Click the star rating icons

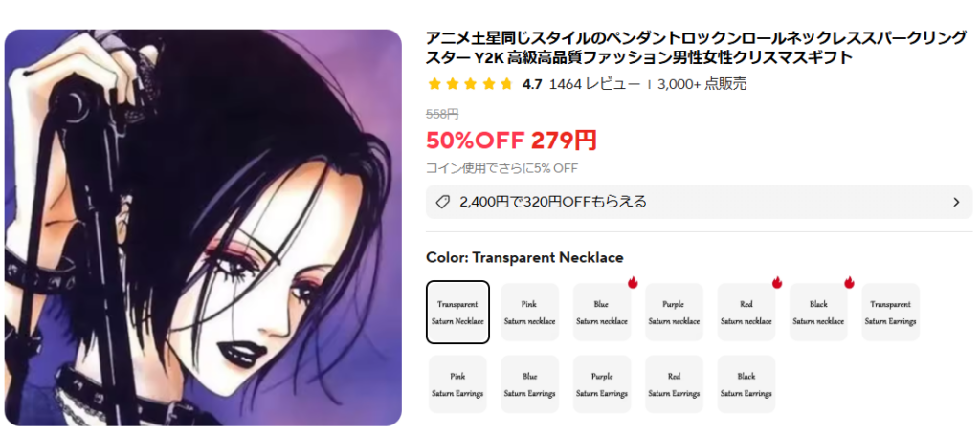tap(470, 84)
